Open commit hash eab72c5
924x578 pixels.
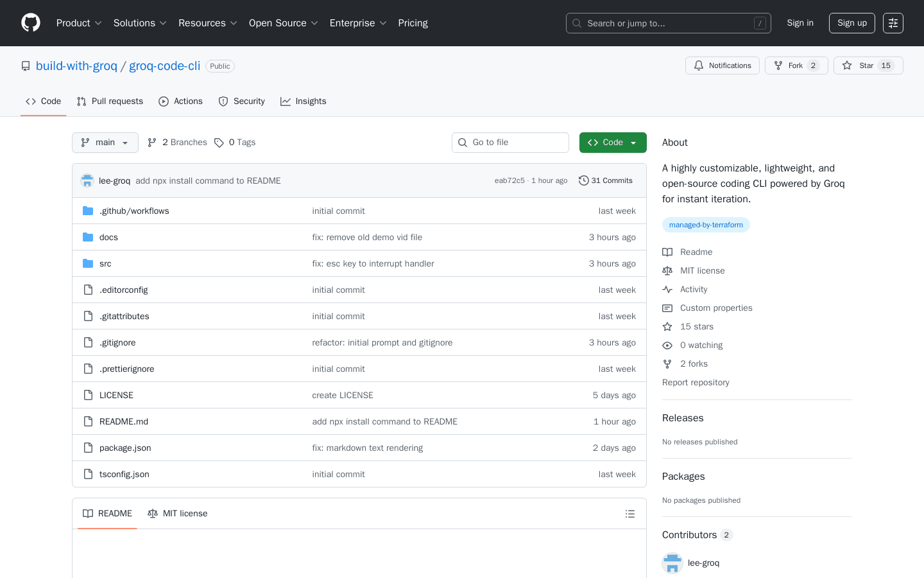(509, 180)
